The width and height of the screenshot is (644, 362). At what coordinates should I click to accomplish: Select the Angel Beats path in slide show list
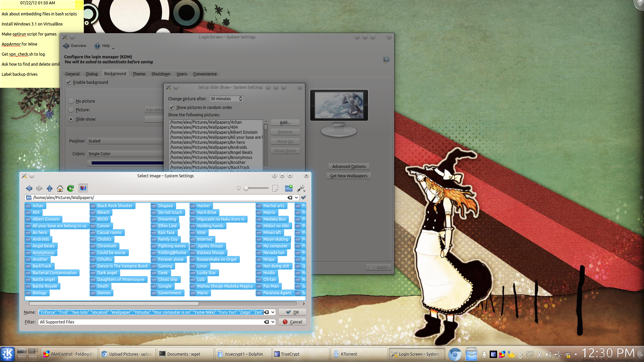coord(211,153)
